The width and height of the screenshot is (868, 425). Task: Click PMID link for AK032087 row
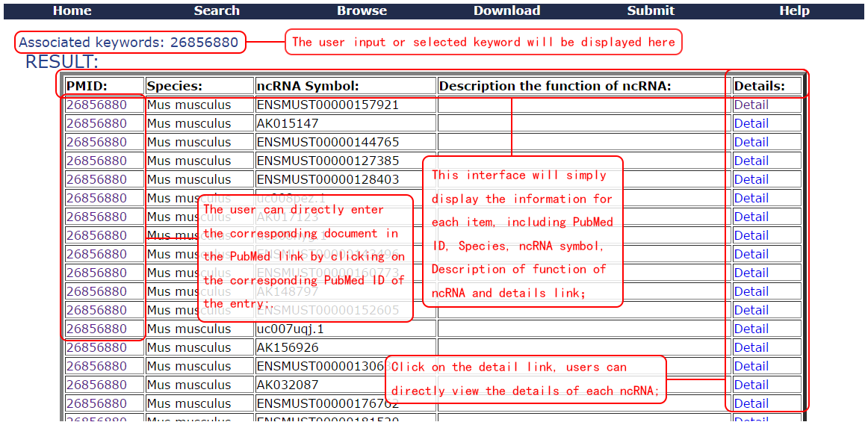coord(96,385)
